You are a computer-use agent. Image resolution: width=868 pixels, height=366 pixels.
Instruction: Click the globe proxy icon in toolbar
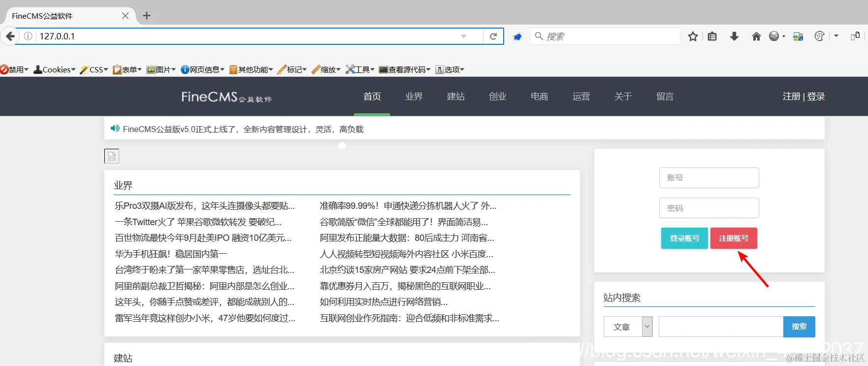click(x=774, y=36)
